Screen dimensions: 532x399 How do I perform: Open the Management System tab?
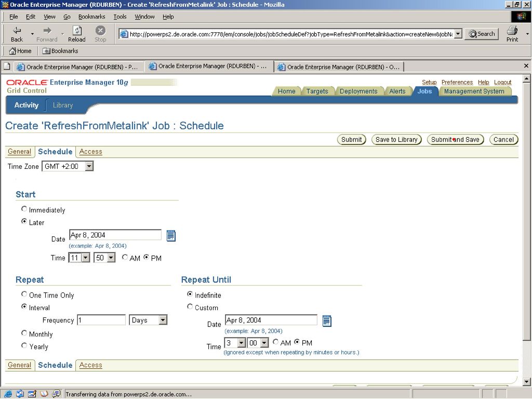474,91
